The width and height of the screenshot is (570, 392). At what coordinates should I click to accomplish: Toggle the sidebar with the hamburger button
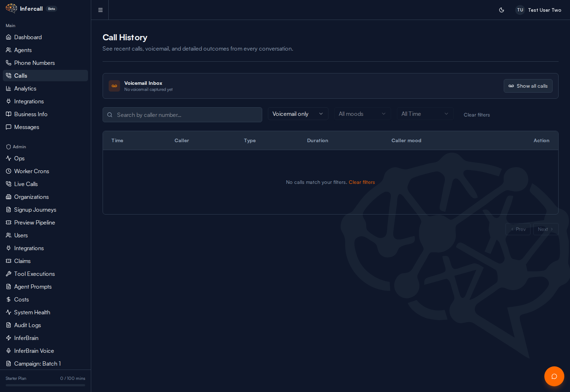click(x=100, y=10)
